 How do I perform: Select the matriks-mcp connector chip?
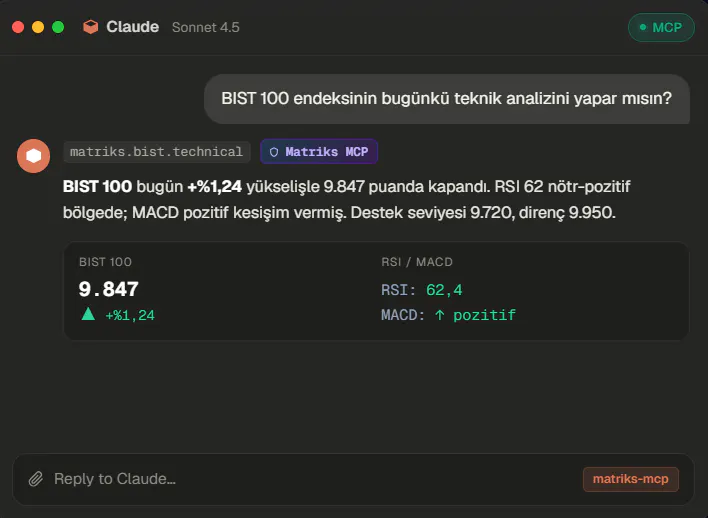pyautogui.click(x=630, y=479)
